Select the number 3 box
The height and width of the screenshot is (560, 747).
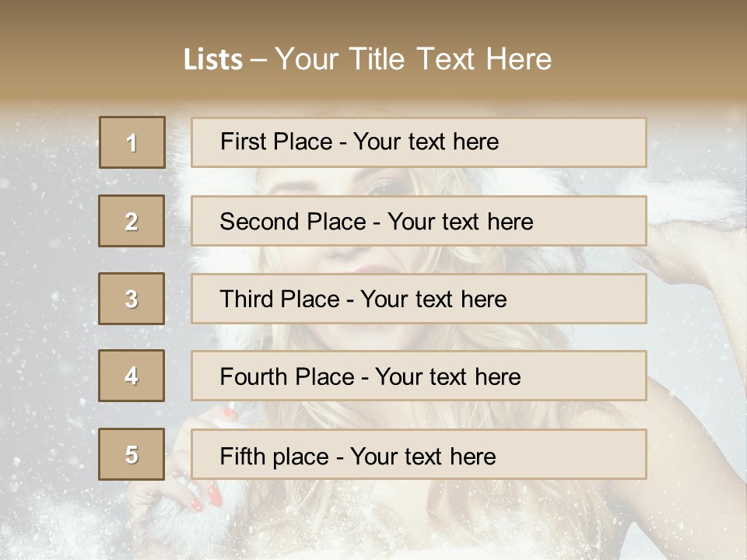[132, 299]
